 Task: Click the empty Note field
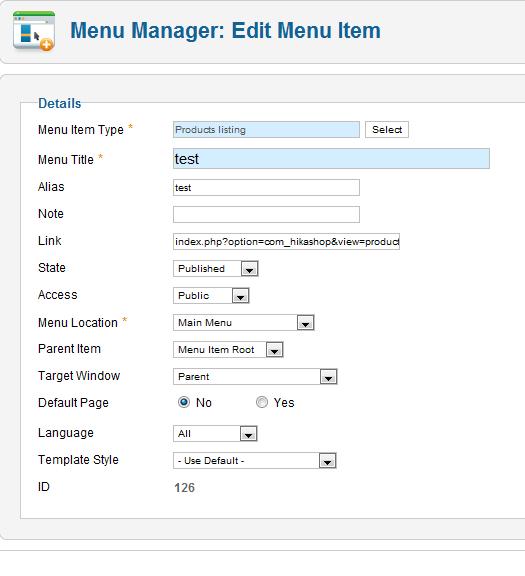click(266, 215)
